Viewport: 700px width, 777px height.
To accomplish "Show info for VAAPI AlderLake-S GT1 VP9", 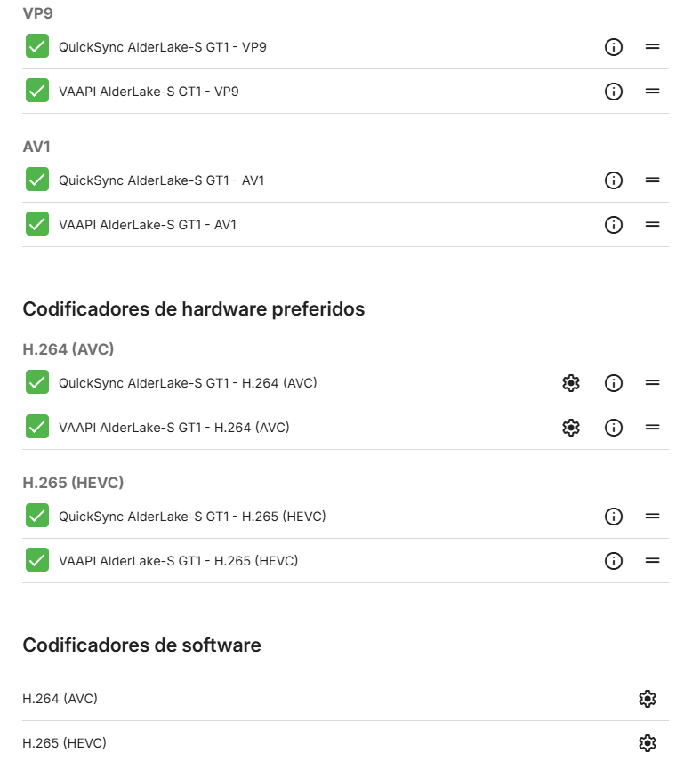I will [x=613, y=92].
